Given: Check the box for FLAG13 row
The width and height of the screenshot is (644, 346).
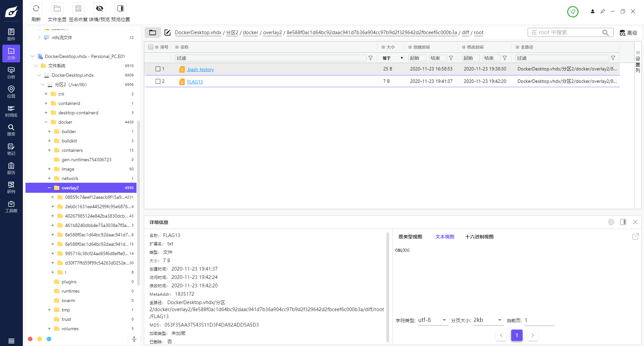Looking at the screenshot, I should (158, 81).
